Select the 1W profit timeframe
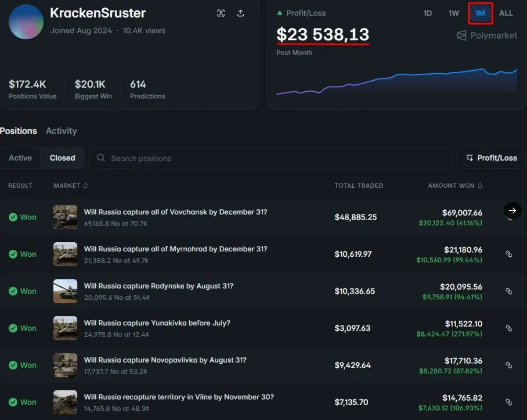 tap(454, 13)
